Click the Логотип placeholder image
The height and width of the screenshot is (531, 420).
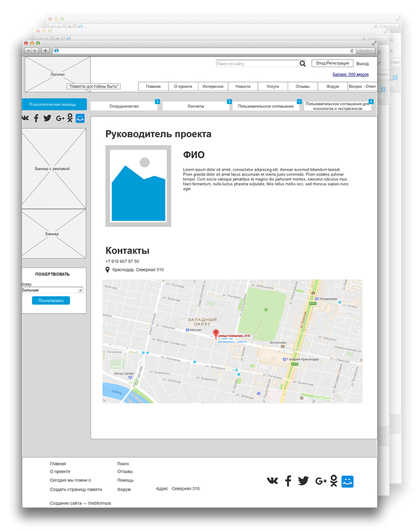[58, 74]
